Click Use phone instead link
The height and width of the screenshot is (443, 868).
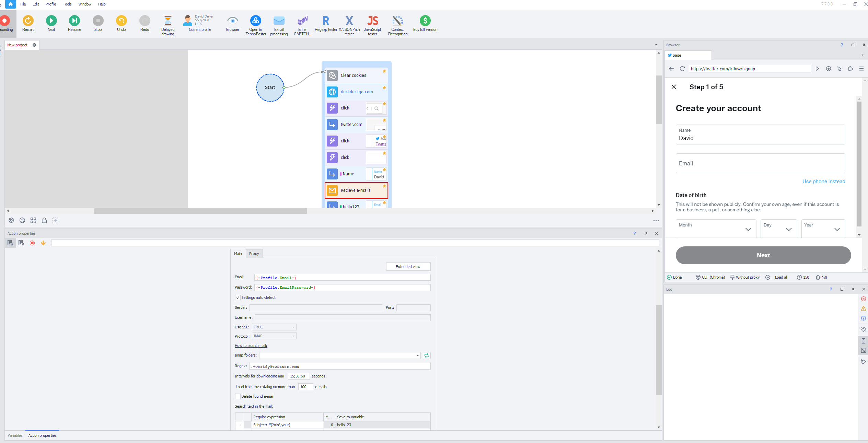[824, 182]
